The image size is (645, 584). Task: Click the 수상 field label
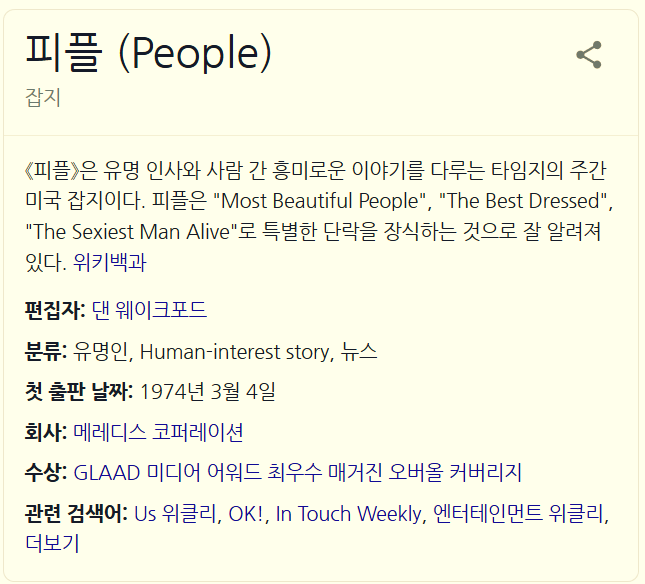click(46, 472)
